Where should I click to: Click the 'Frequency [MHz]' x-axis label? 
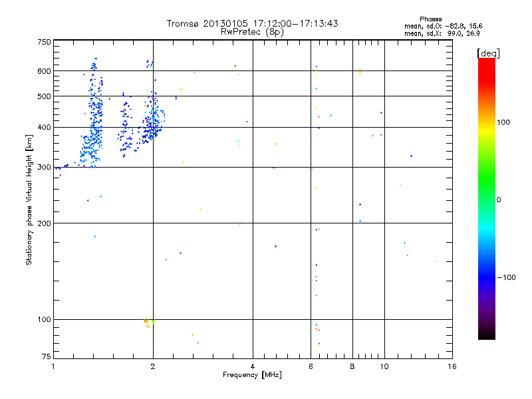[252, 375]
